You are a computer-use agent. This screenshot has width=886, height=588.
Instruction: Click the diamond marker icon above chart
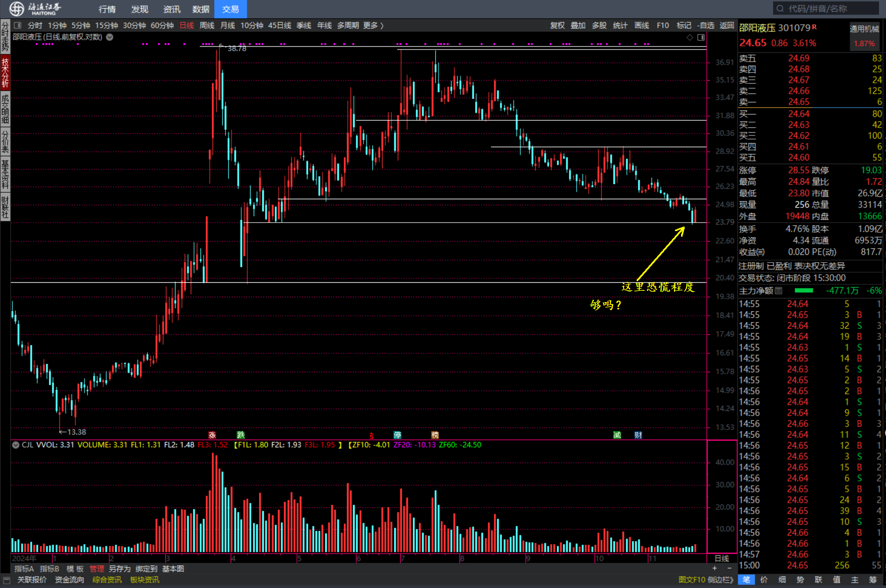[x=690, y=38]
